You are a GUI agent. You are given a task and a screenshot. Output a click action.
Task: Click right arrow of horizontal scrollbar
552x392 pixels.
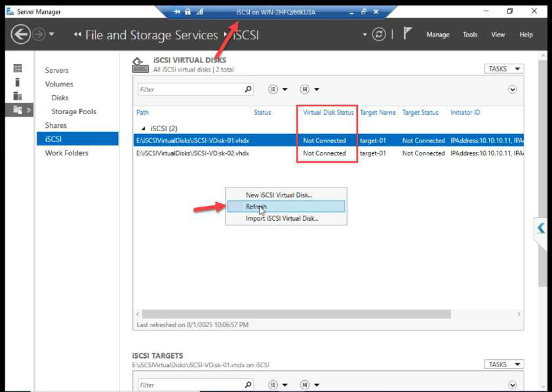(519, 314)
